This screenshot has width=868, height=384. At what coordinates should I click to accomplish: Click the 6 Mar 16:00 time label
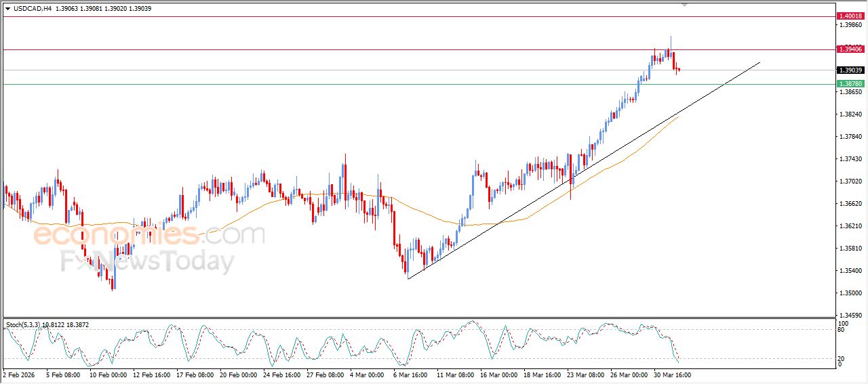411,375
